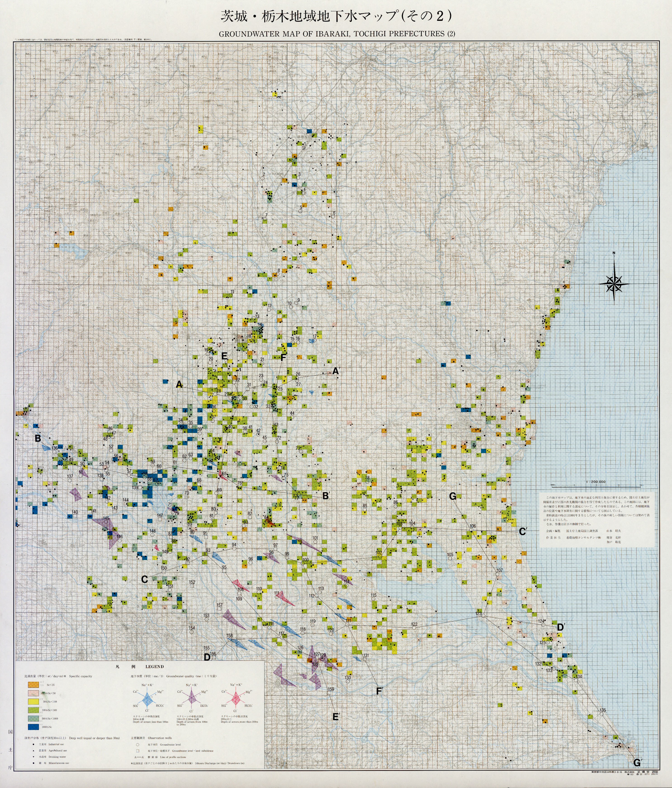Image resolution: width=672 pixels, height=788 pixels.
Task: Click the profile endpoint label G
Action: [x=452, y=496]
